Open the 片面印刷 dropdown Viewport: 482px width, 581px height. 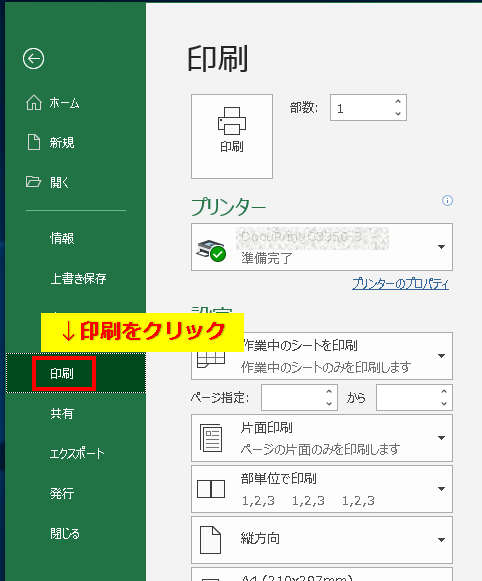tap(322, 438)
